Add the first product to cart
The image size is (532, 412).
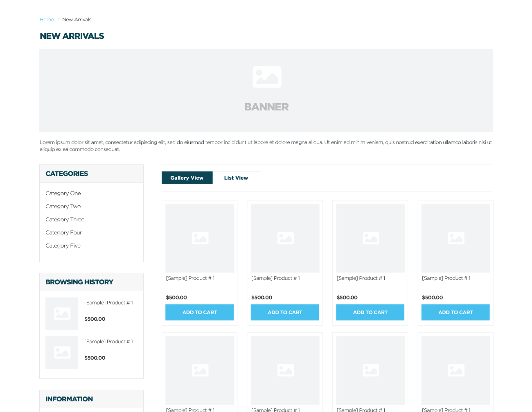tap(200, 313)
